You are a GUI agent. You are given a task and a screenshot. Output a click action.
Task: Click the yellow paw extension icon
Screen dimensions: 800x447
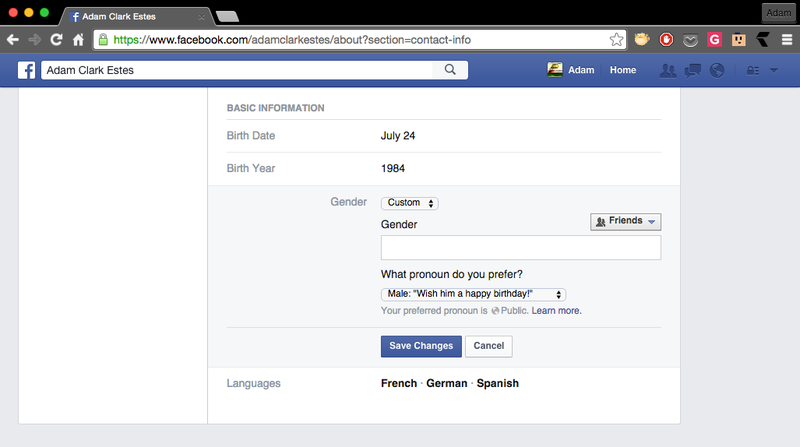(642, 39)
